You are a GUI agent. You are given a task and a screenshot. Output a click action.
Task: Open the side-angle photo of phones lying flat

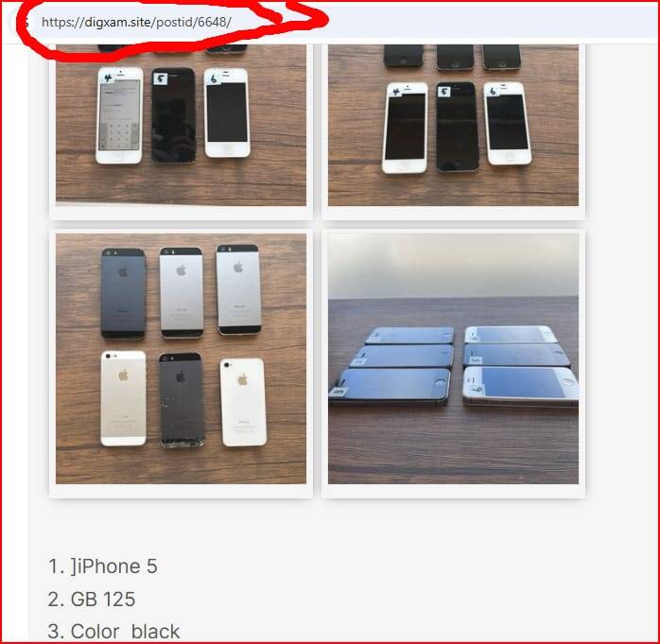point(453,358)
